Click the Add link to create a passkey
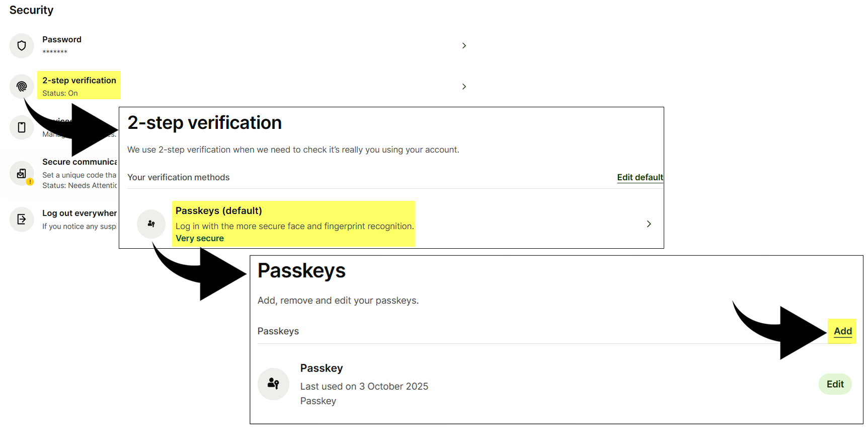The height and width of the screenshot is (428, 868). point(842,331)
